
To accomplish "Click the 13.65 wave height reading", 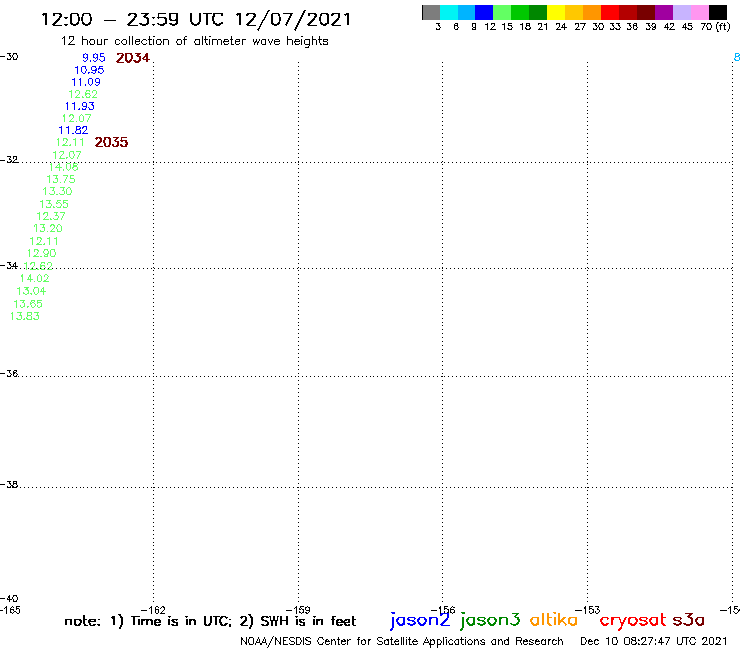I will point(28,304).
